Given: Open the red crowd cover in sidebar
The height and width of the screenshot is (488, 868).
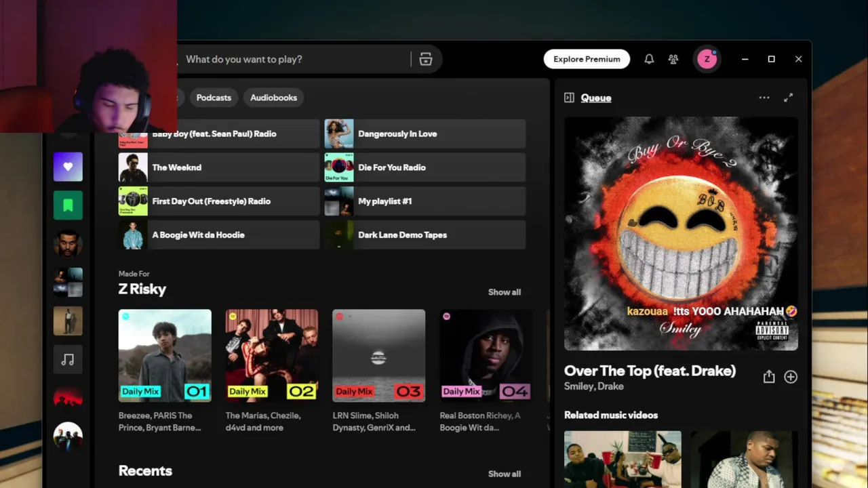Looking at the screenshot, I should pyautogui.click(x=68, y=399).
